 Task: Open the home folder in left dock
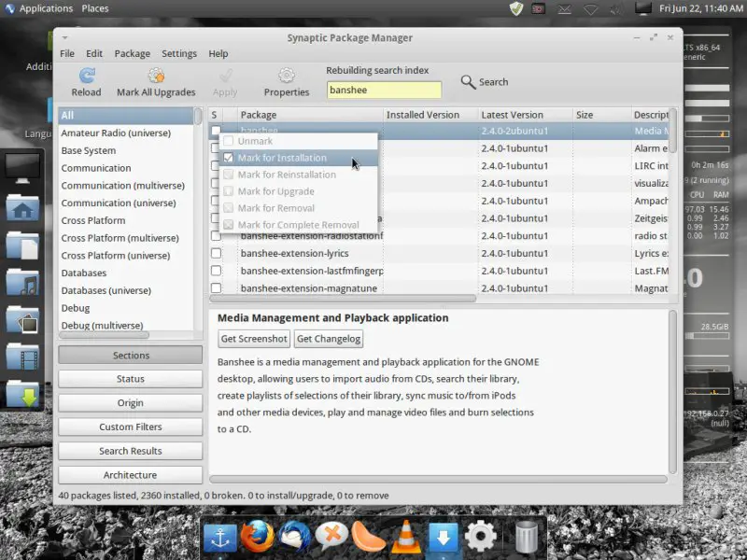pyautogui.click(x=22, y=207)
